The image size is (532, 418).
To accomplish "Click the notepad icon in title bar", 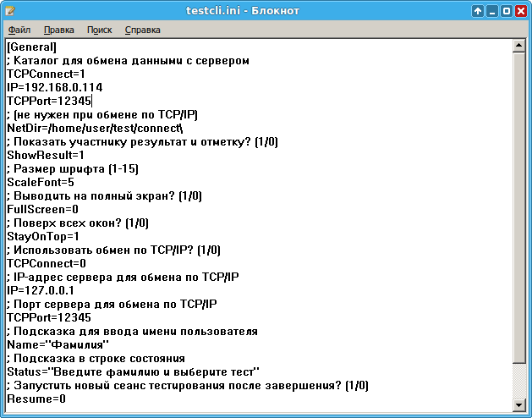I will tap(10, 11).
